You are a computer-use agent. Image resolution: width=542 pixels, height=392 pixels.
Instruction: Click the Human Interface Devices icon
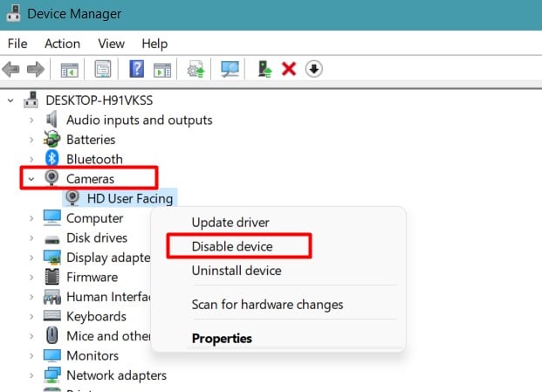click(52, 297)
